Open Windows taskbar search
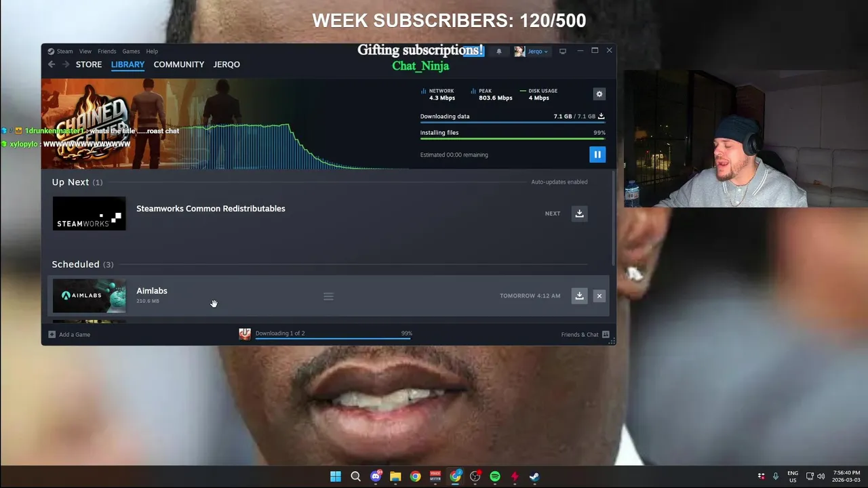Image resolution: width=868 pixels, height=488 pixels. pyautogui.click(x=355, y=476)
